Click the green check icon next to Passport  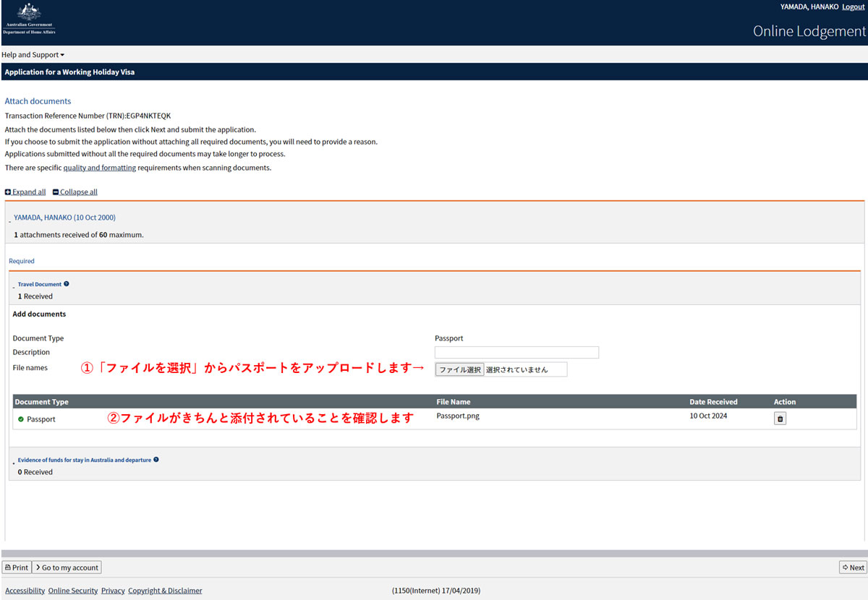tap(21, 419)
